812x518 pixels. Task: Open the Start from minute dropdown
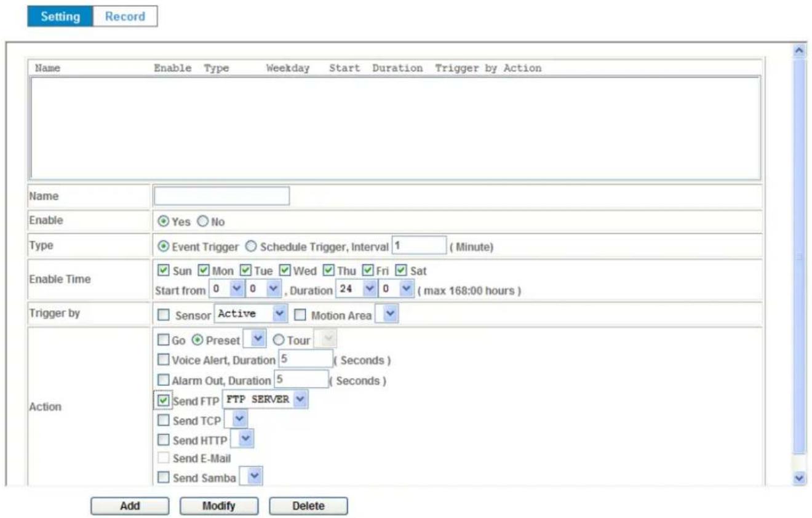click(x=264, y=289)
